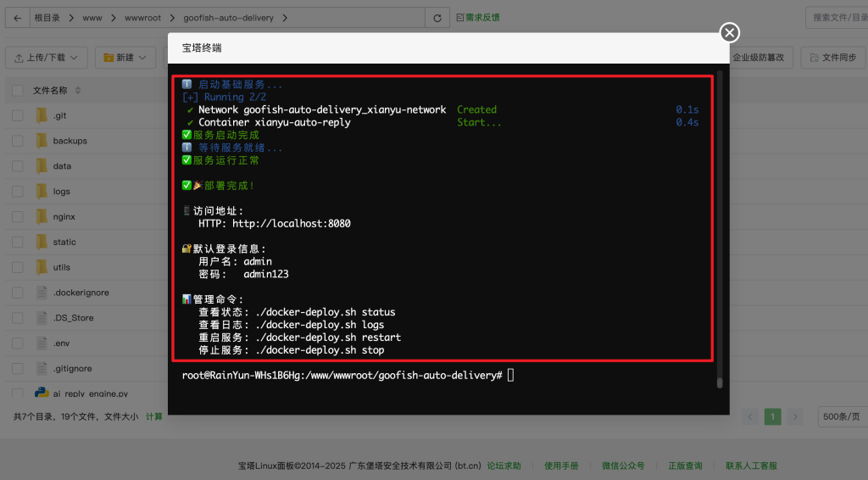Click the terminal's vertical scrollbar
The width and height of the screenshot is (868, 480).
pos(720,229)
